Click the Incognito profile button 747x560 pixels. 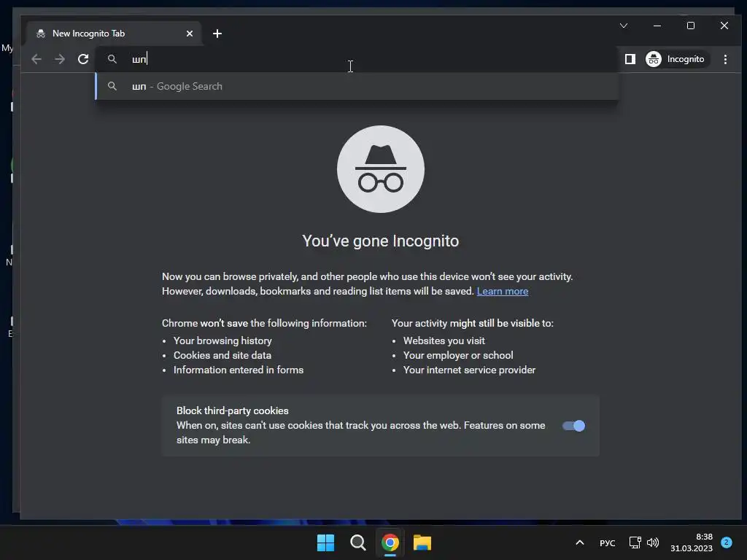point(676,59)
